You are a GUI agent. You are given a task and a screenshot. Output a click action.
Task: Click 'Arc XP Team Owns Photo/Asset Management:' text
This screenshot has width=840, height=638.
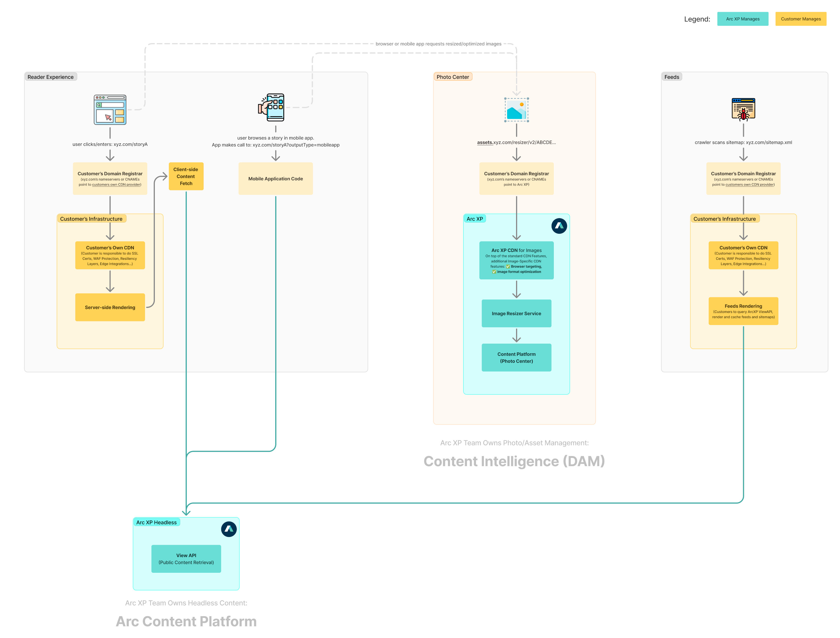point(515,443)
